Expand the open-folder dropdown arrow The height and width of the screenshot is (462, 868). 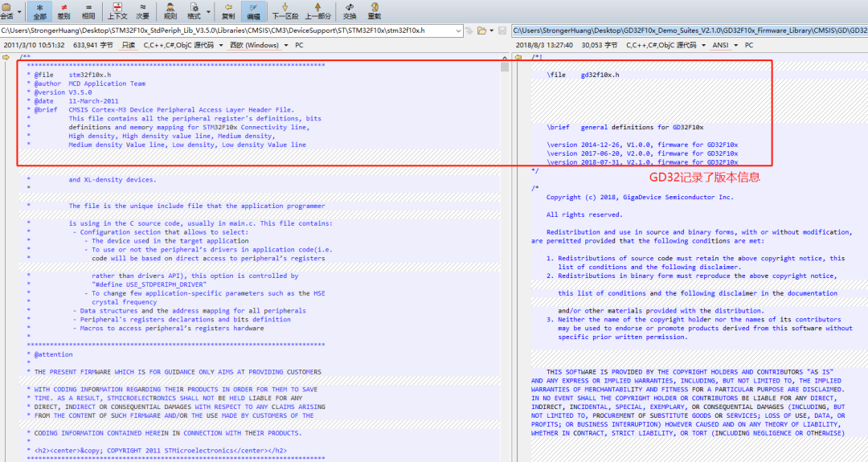(492, 31)
